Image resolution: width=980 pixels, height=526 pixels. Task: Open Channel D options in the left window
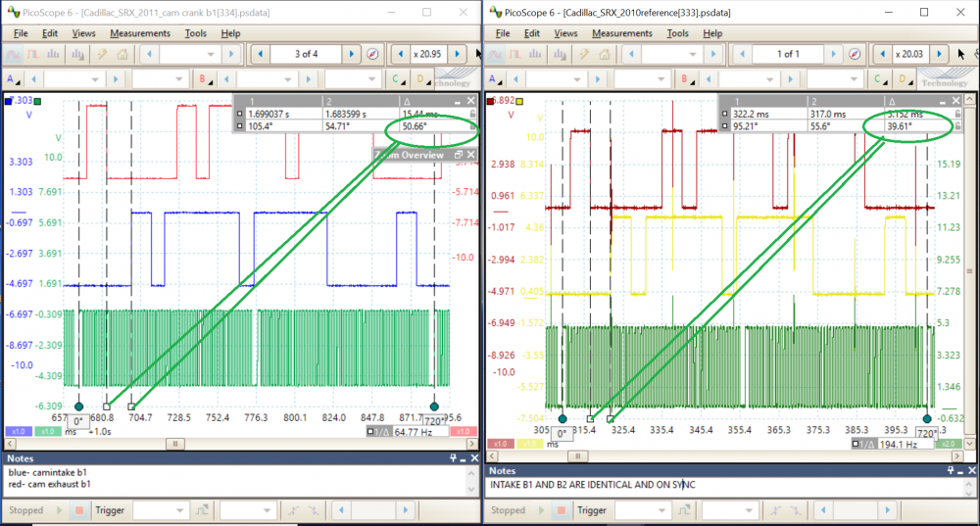420,78
